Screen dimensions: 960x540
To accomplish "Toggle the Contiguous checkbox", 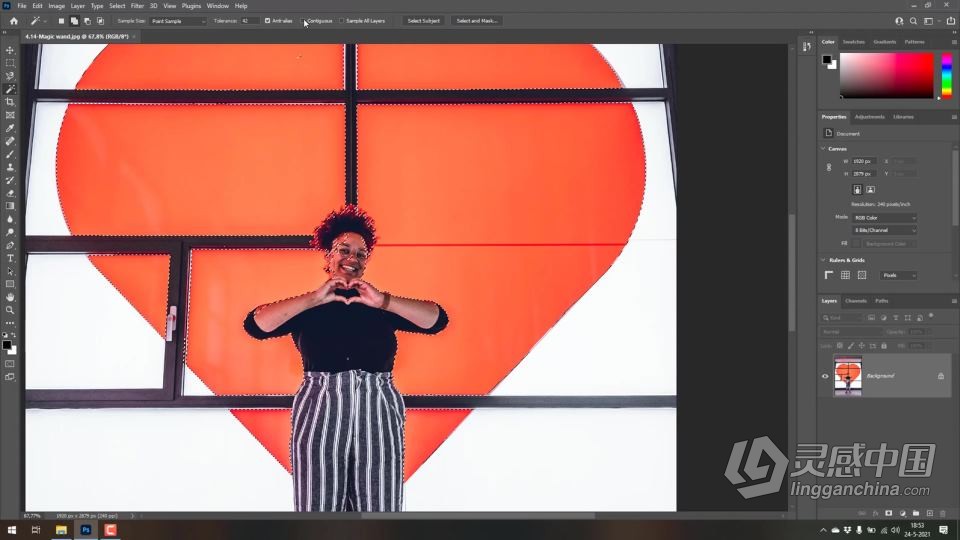I will [x=304, y=21].
